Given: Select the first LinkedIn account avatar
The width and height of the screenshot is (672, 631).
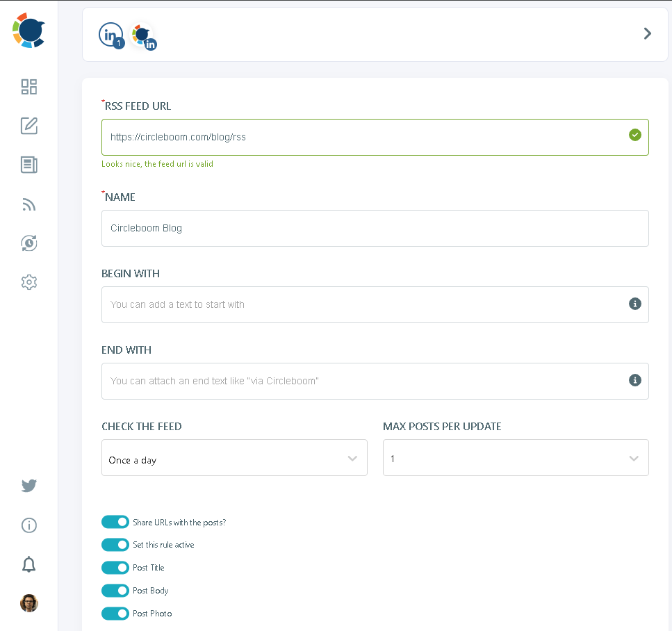Looking at the screenshot, I should pyautogui.click(x=111, y=33).
